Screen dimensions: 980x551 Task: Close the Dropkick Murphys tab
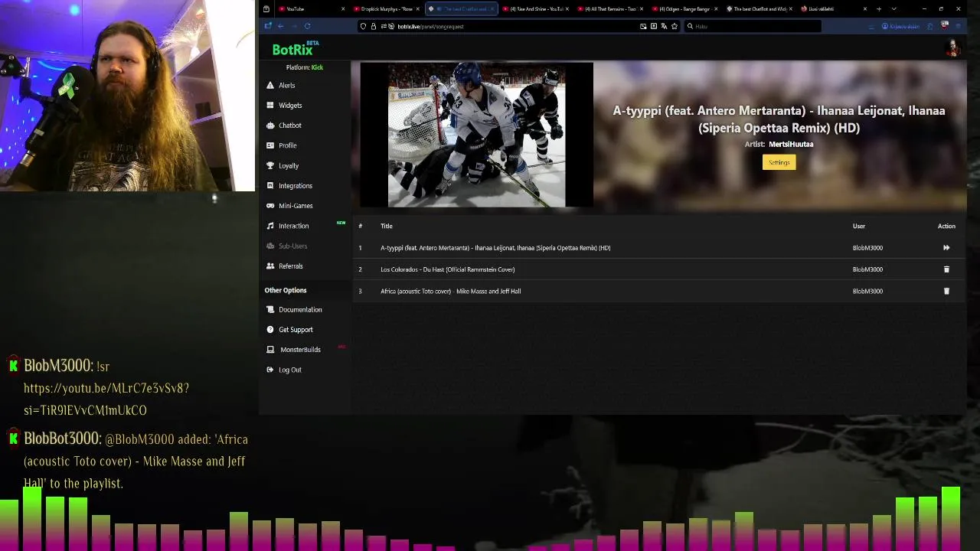417,9
